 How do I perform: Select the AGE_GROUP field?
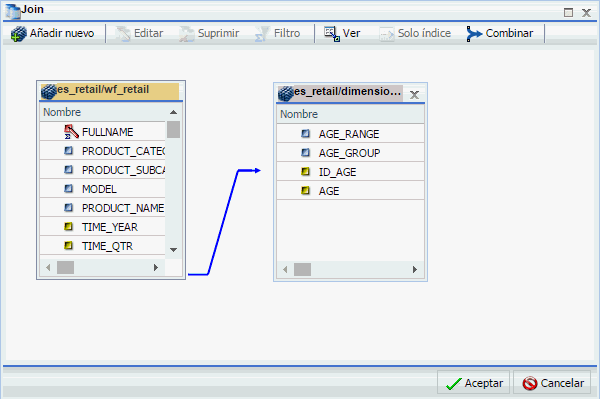point(351,153)
